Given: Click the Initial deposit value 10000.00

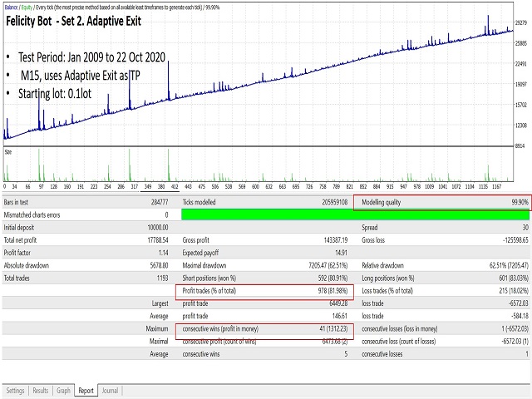Looking at the screenshot, I should 158,227.
